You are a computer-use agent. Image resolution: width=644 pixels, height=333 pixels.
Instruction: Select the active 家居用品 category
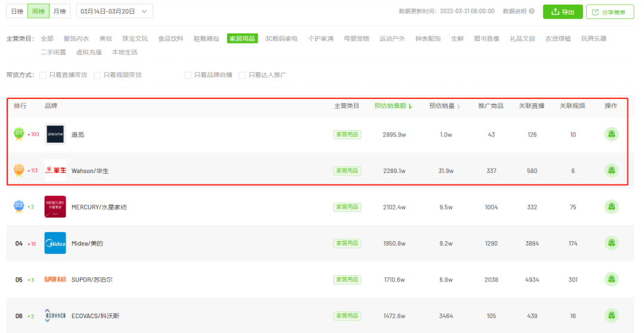(x=242, y=39)
